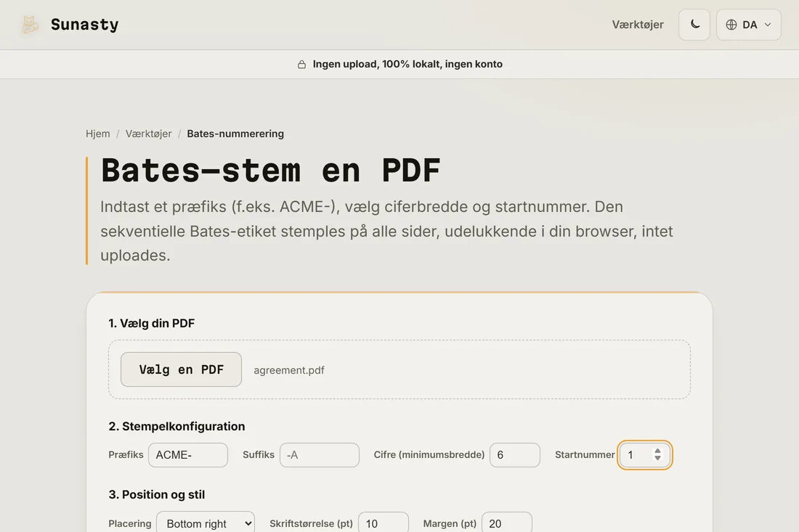Focus the Suffiks input field

(x=320, y=454)
